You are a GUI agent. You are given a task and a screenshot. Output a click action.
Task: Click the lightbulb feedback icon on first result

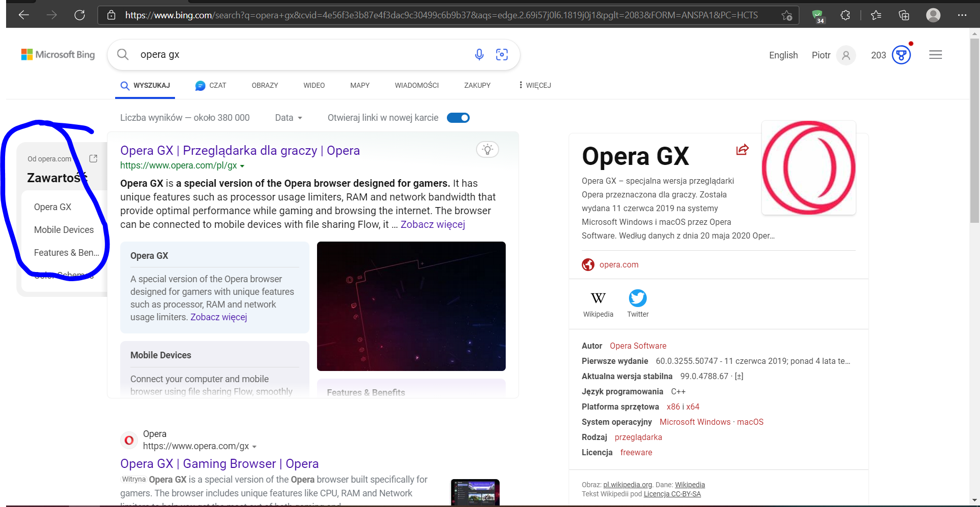(x=487, y=149)
